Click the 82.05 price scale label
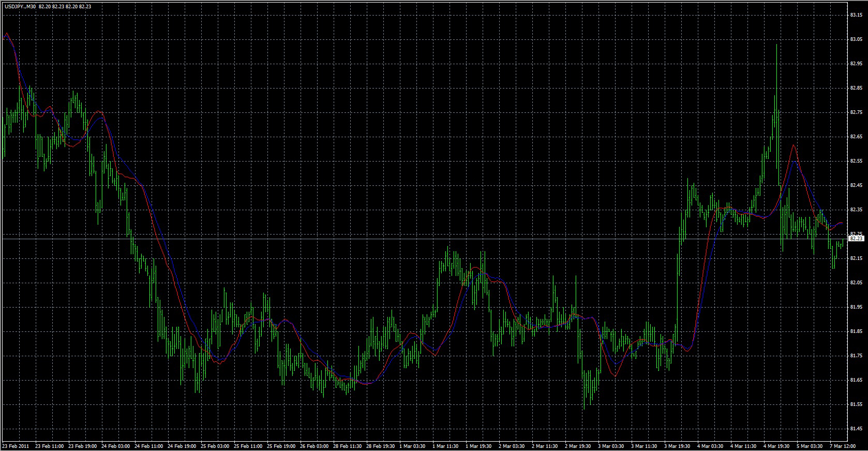Image resolution: width=868 pixels, height=451 pixels. click(x=856, y=283)
